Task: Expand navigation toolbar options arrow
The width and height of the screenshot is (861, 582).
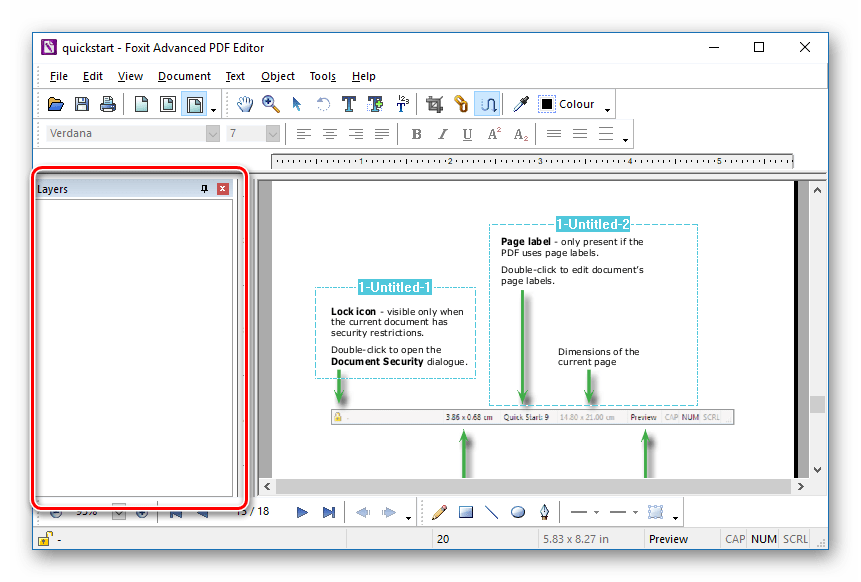Action: pyautogui.click(x=408, y=518)
